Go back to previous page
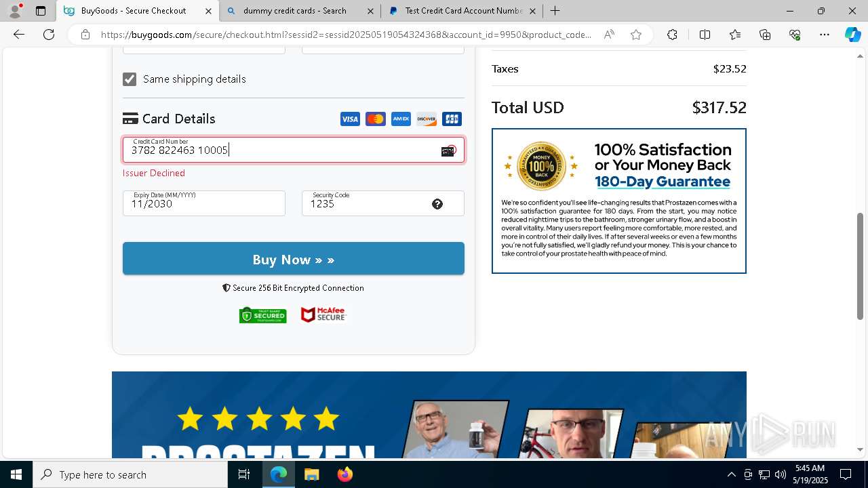 pyautogui.click(x=19, y=35)
